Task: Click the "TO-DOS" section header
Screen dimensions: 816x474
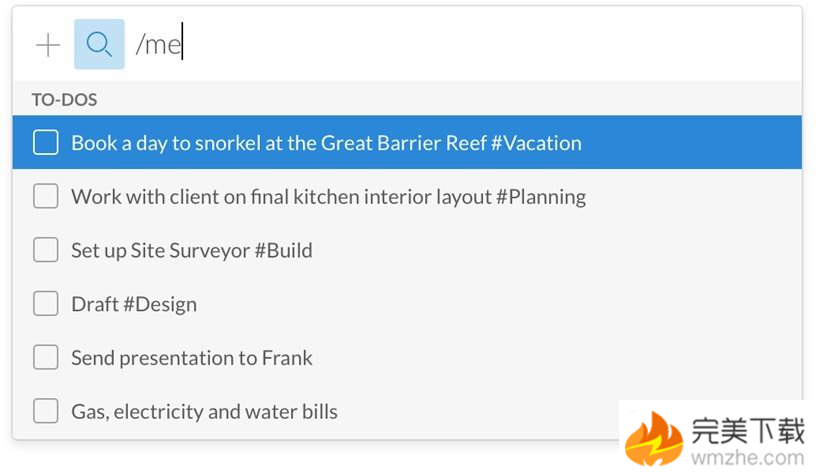Action: 64,100
